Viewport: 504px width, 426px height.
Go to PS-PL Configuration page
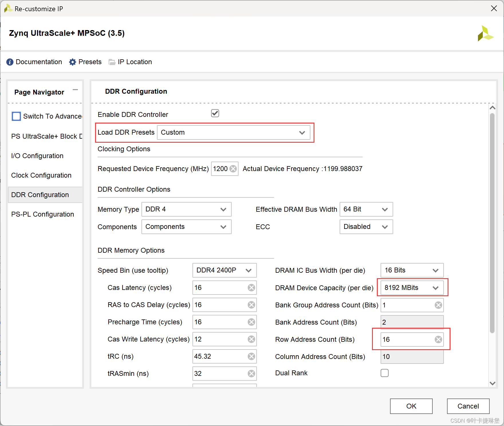(x=42, y=214)
